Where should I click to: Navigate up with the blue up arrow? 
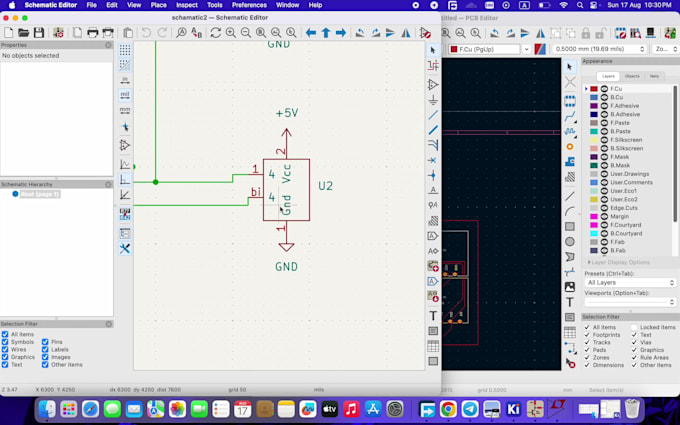point(326,33)
